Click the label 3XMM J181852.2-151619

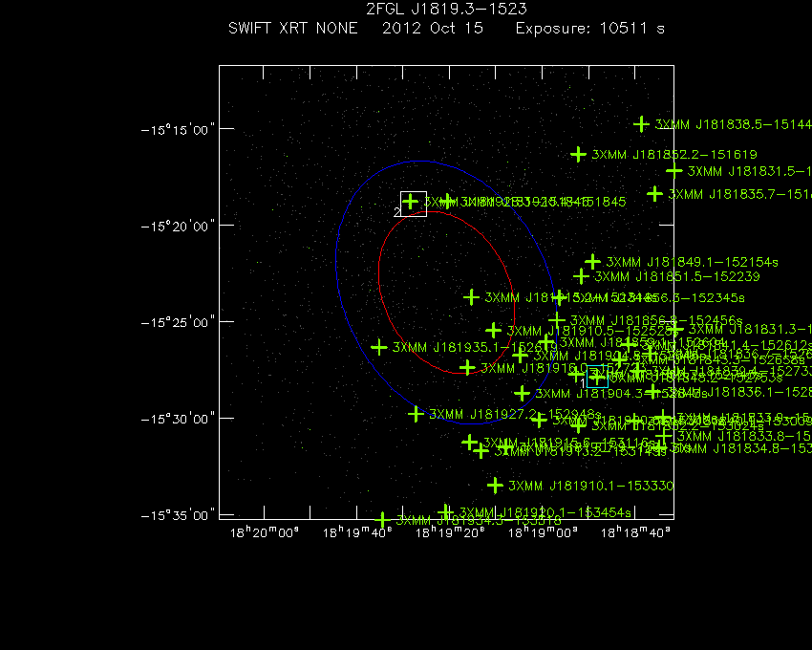tap(674, 155)
